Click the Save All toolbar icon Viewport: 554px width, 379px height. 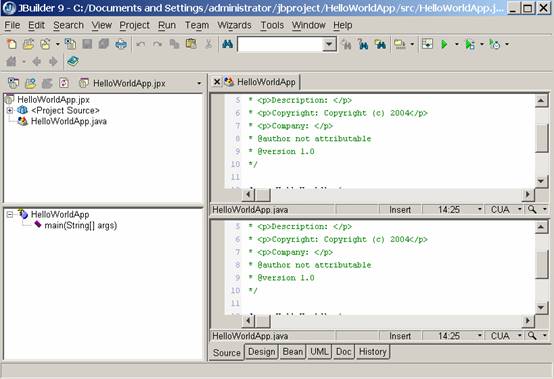pyautogui.click(x=104, y=44)
